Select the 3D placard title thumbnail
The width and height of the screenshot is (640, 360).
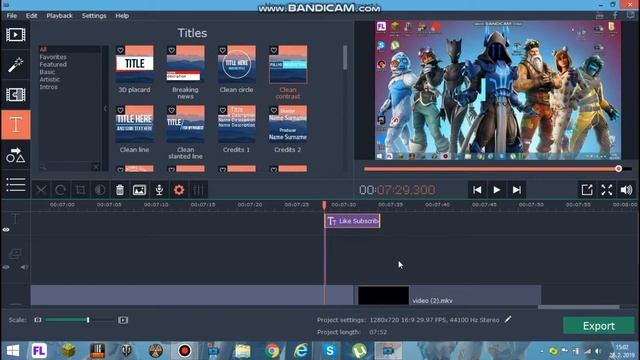[x=135, y=64]
